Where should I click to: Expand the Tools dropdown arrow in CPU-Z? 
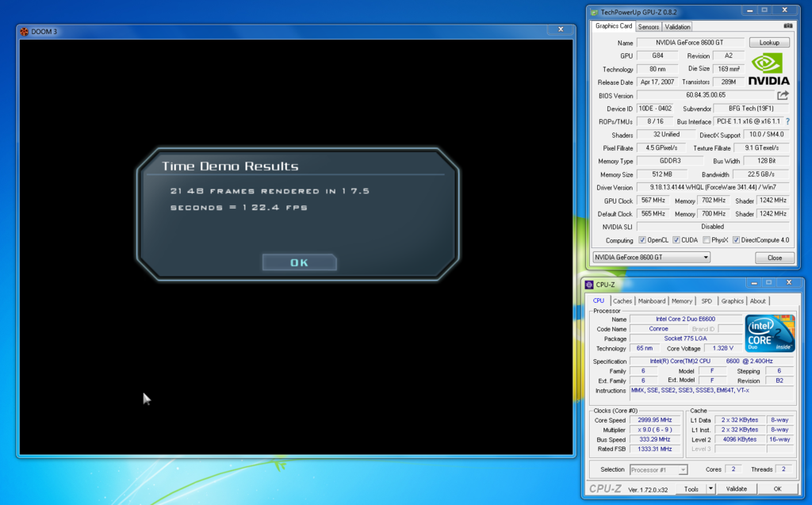point(710,488)
